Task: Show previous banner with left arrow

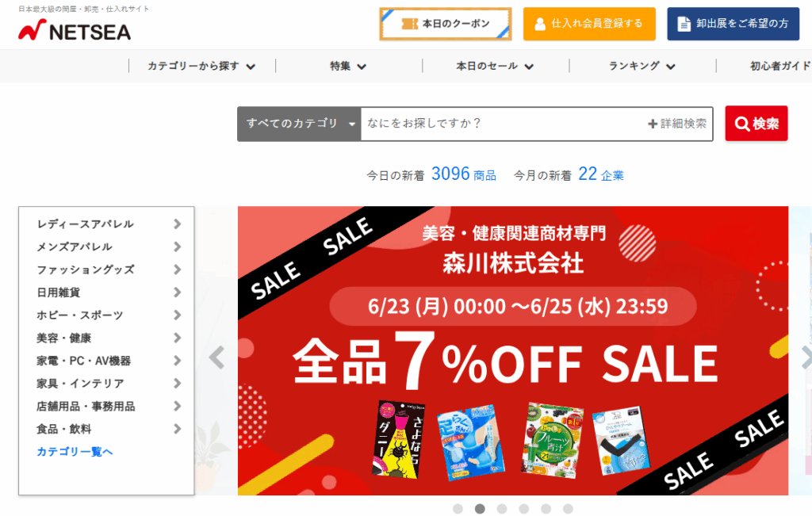Action: 216,357
